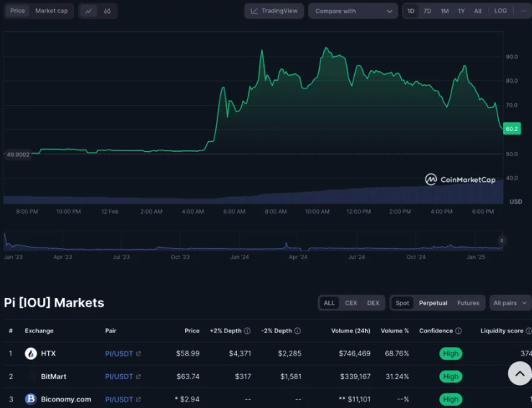
Task: Click HTX price $58.99
Action: [x=188, y=353]
